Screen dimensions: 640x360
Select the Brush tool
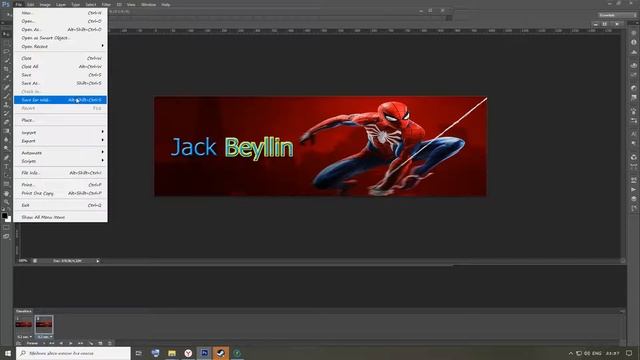pos(6,96)
